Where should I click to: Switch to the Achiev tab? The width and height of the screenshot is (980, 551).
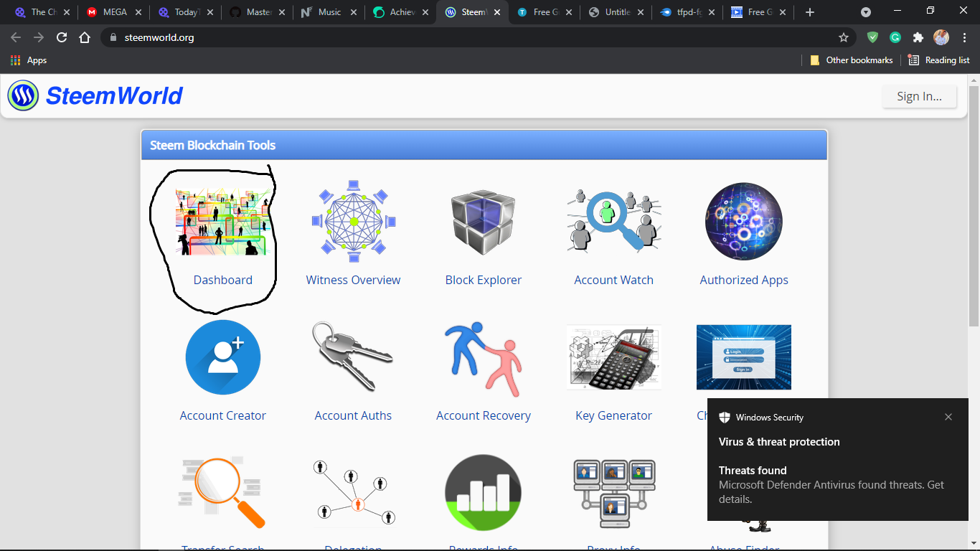pos(400,12)
